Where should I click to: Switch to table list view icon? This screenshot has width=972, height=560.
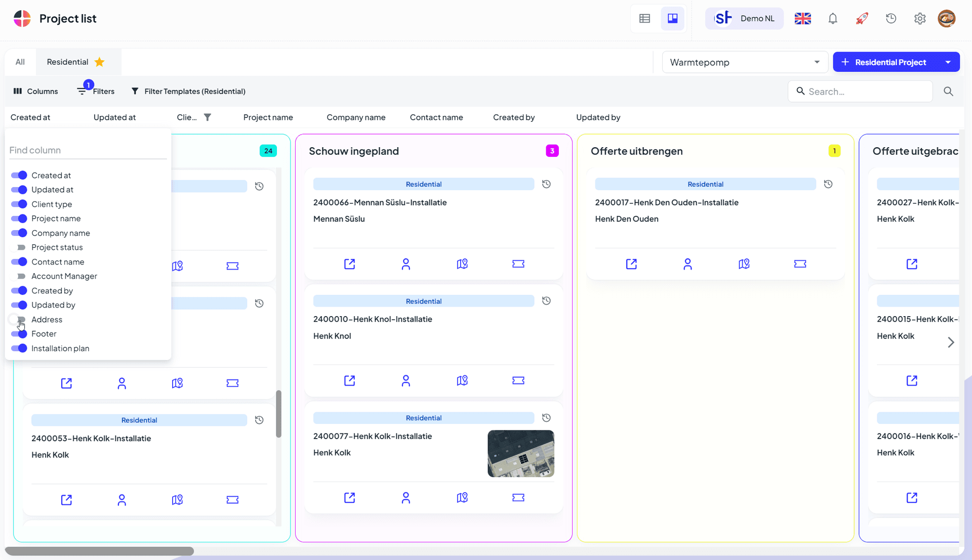(x=644, y=19)
